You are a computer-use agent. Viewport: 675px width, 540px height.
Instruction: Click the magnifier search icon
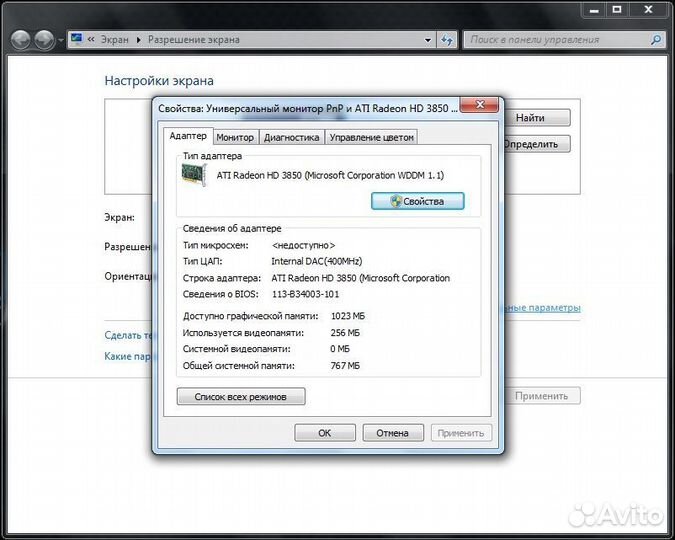click(x=656, y=40)
